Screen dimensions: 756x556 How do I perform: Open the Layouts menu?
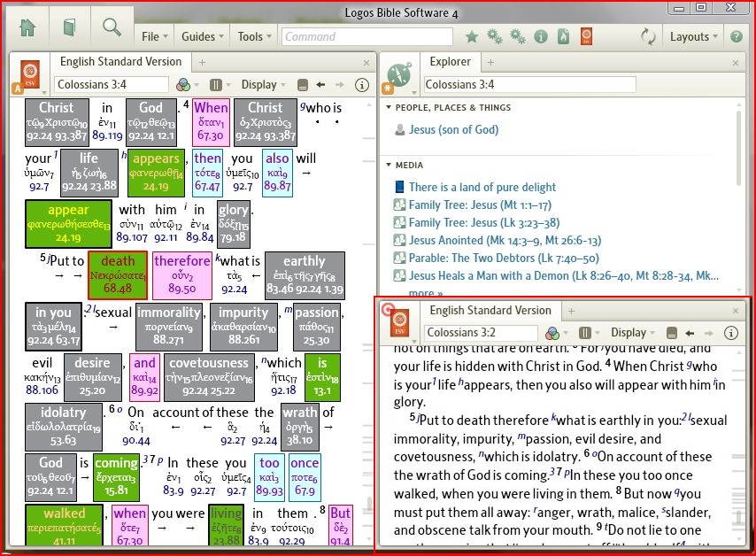(x=694, y=36)
